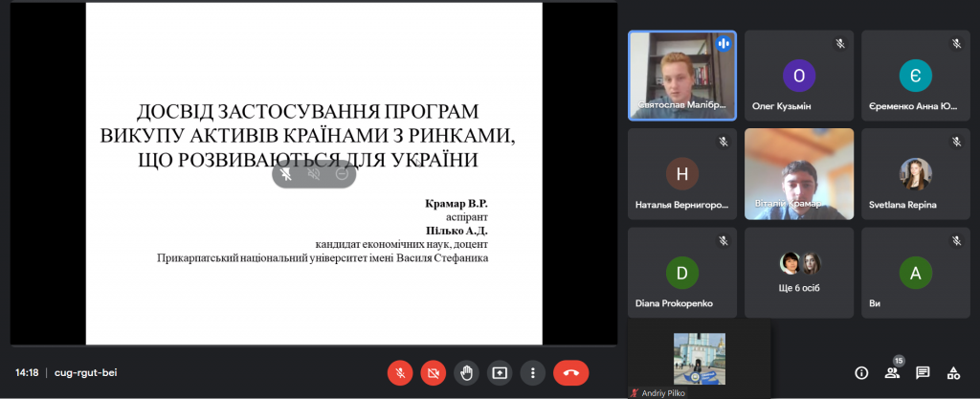This screenshot has width=980, height=399.
Task: Select Віталій Крамар's video tile
Action: pyautogui.click(x=798, y=173)
